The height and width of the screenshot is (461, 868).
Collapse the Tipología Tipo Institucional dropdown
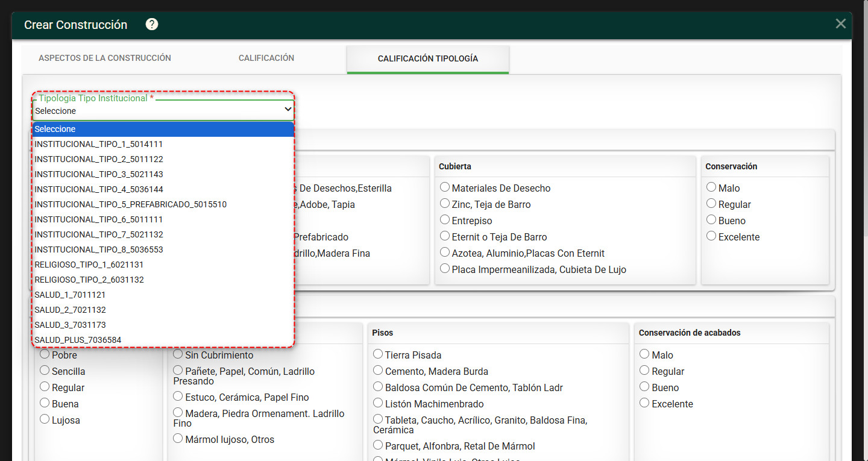tap(163, 110)
